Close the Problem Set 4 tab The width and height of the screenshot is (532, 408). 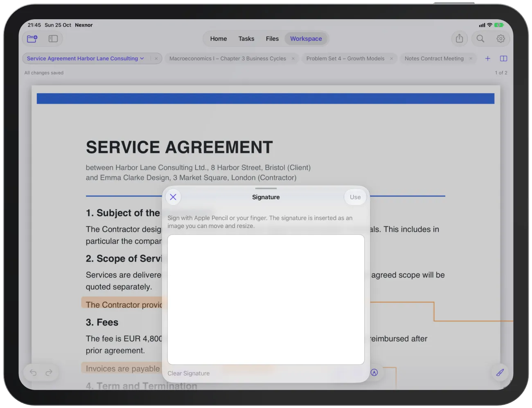coord(391,58)
